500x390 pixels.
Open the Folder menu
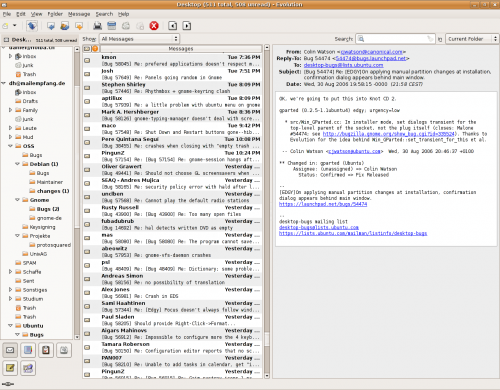(x=55, y=14)
